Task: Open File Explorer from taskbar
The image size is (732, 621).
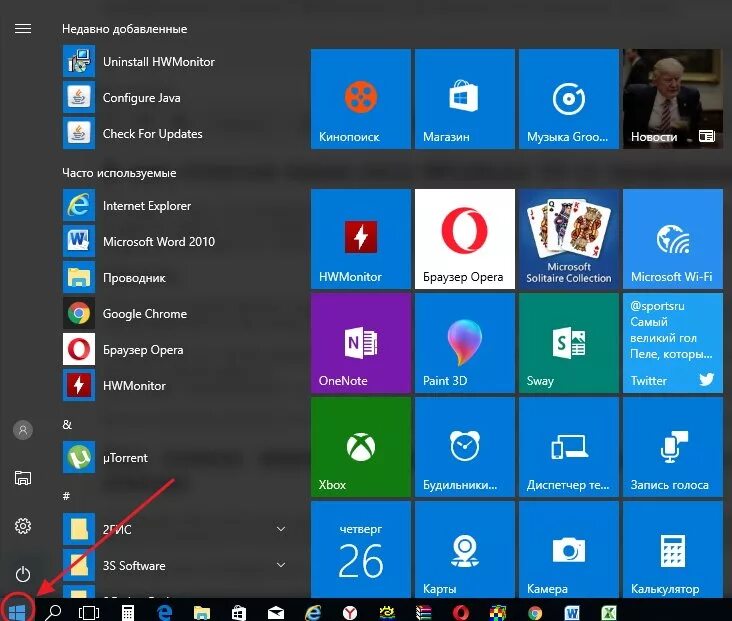Action: [202, 612]
